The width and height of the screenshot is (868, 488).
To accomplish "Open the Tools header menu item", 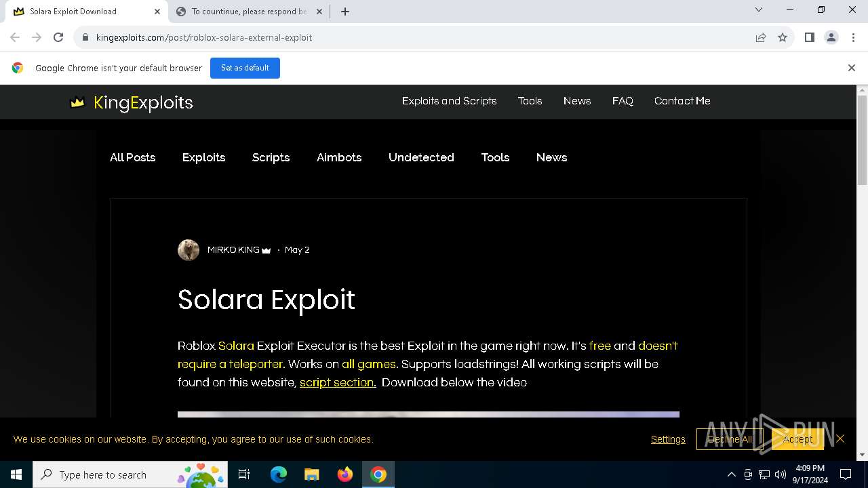I will pyautogui.click(x=530, y=101).
